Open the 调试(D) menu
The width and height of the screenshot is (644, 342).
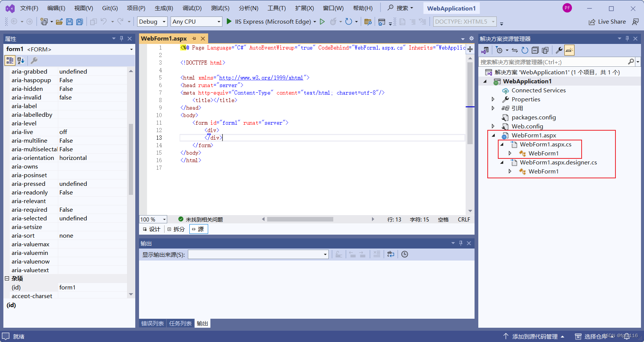pyautogui.click(x=192, y=8)
